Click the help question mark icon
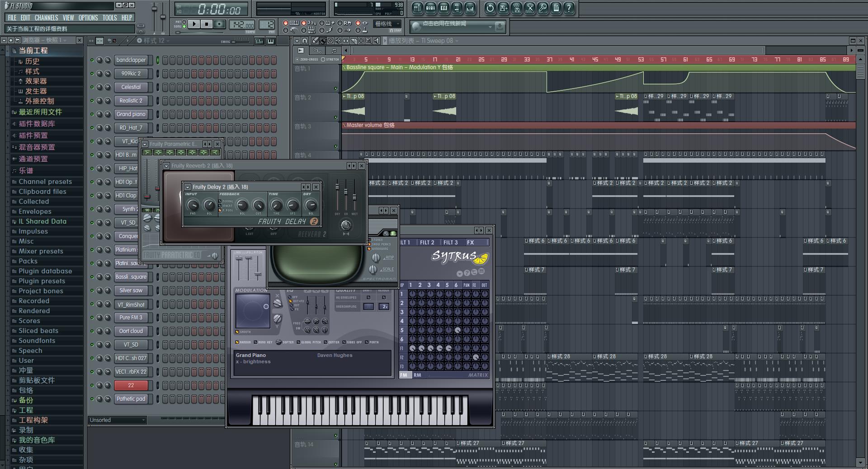868x469 pixels. click(x=569, y=8)
